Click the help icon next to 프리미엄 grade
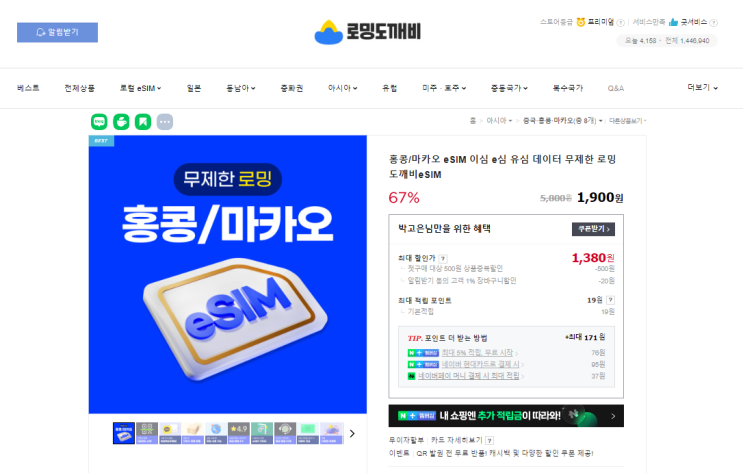Viewport: 743px width, 473px height. tap(620, 22)
